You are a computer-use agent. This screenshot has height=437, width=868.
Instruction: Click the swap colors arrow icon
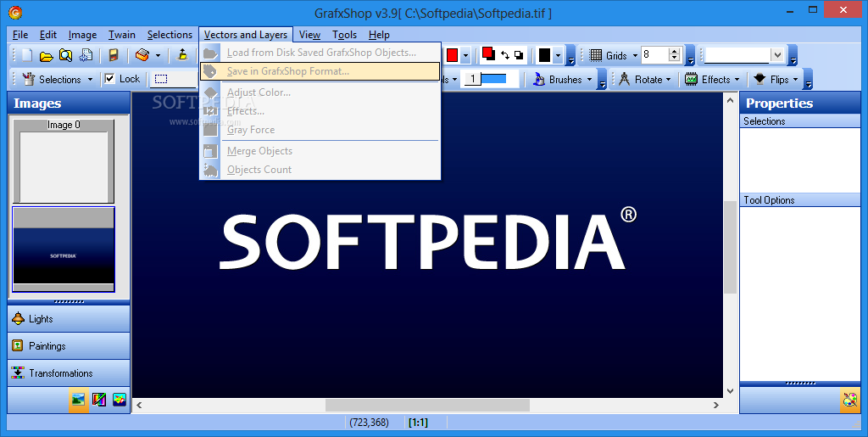[x=505, y=55]
